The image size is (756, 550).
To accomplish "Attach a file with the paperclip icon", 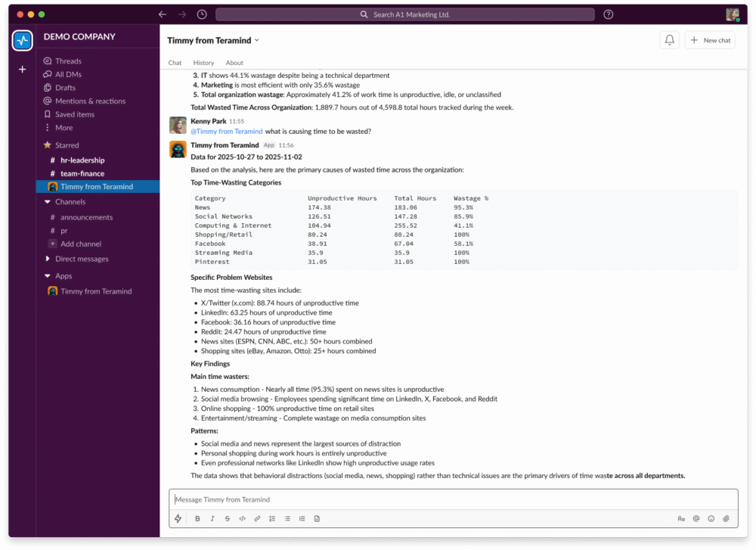I will click(x=726, y=519).
